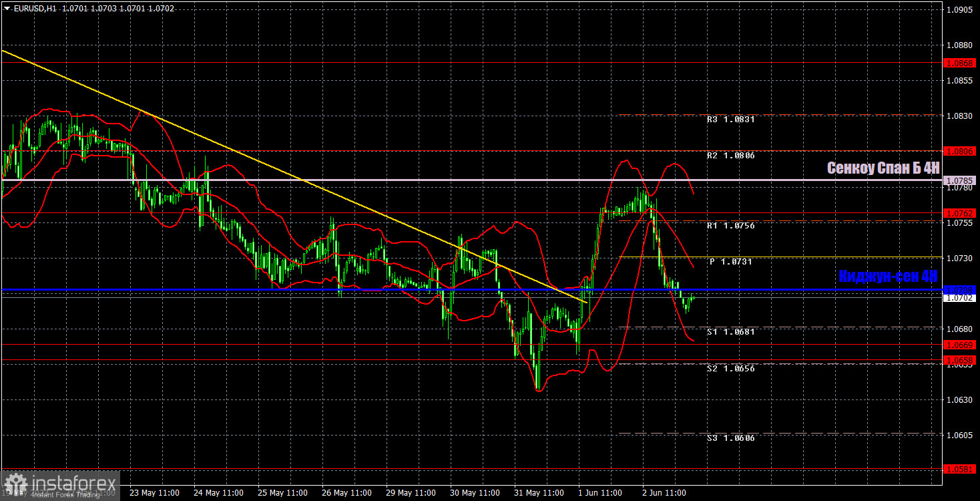This screenshot has height=501, width=980.
Task: Click the 24 May 11:00 time label
Action: (x=220, y=493)
